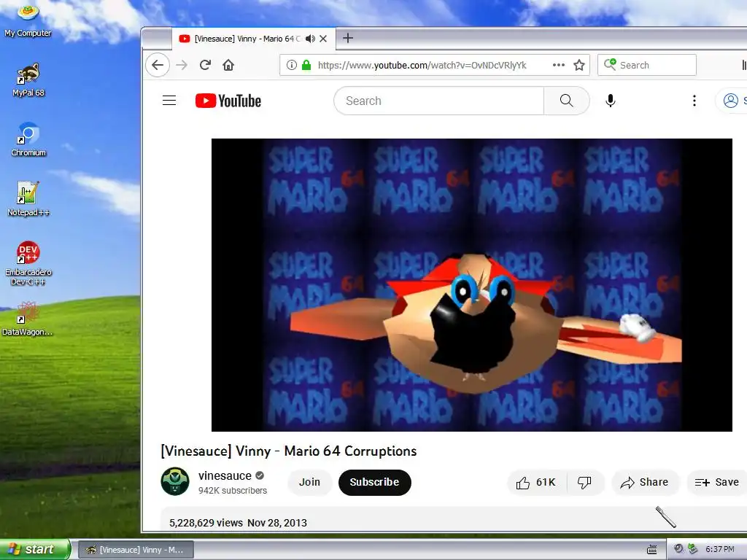Dislike the video
Viewport: 747px width, 560px height.
coord(584,483)
